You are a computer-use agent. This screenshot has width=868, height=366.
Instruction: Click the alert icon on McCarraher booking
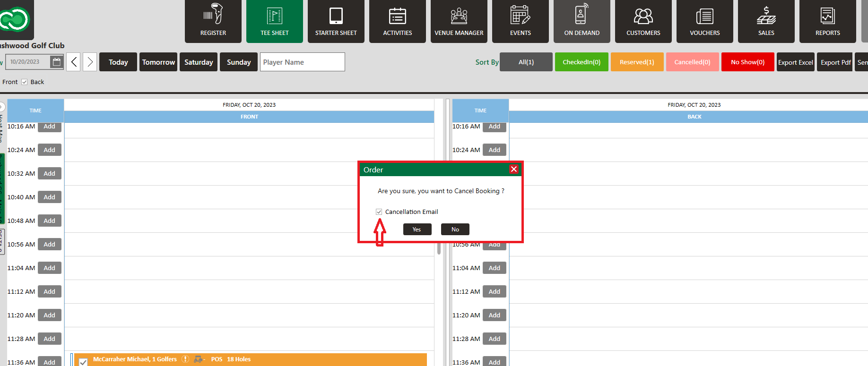click(185, 359)
